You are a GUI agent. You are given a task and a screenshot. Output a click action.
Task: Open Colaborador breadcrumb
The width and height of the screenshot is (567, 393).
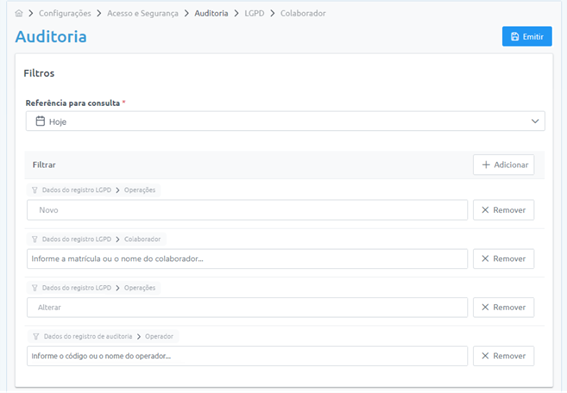point(303,13)
